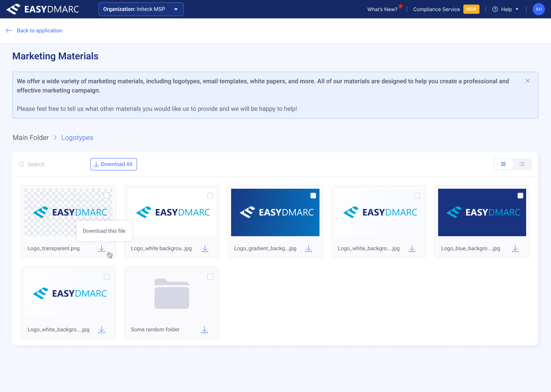Click the back arrow icon
The image size is (551, 392).
pyautogui.click(x=9, y=31)
